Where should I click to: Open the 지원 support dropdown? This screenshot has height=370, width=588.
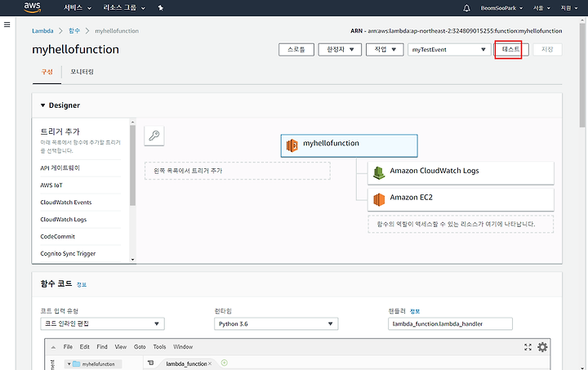tap(569, 8)
